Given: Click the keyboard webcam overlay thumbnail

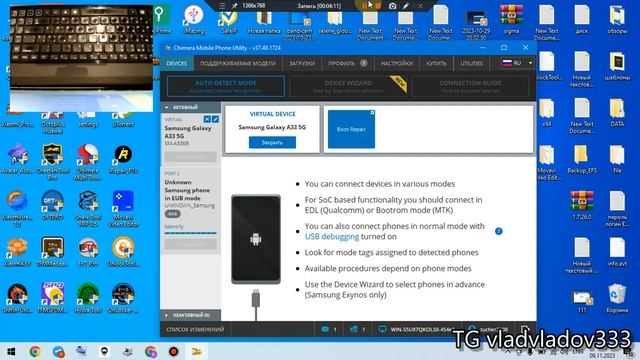Looking at the screenshot, I should pyautogui.click(x=81, y=57).
